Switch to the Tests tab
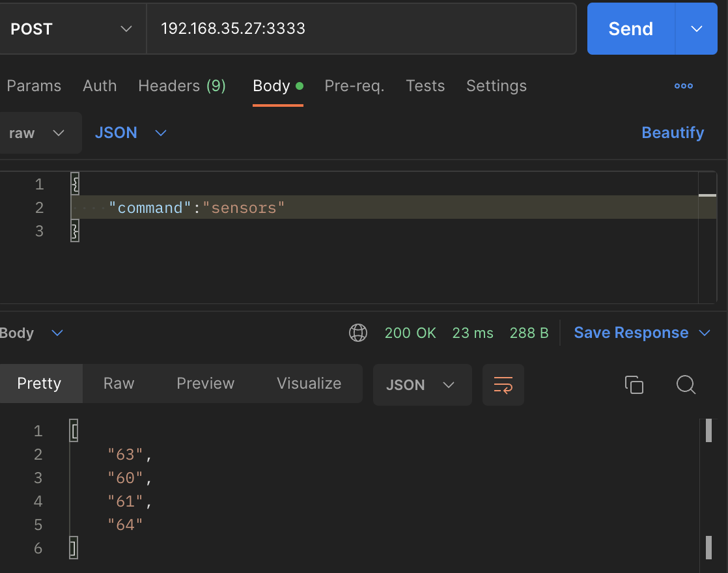The width and height of the screenshot is (728, 573). [x=425, y=86]
